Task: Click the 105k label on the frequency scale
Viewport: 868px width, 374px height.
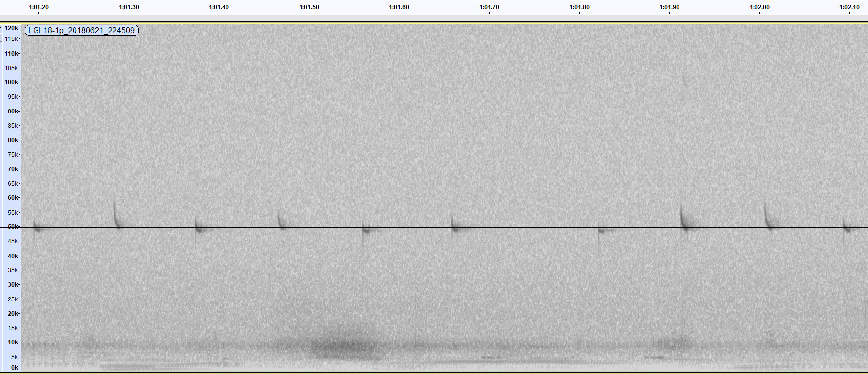Action: (x=11, y=68)
